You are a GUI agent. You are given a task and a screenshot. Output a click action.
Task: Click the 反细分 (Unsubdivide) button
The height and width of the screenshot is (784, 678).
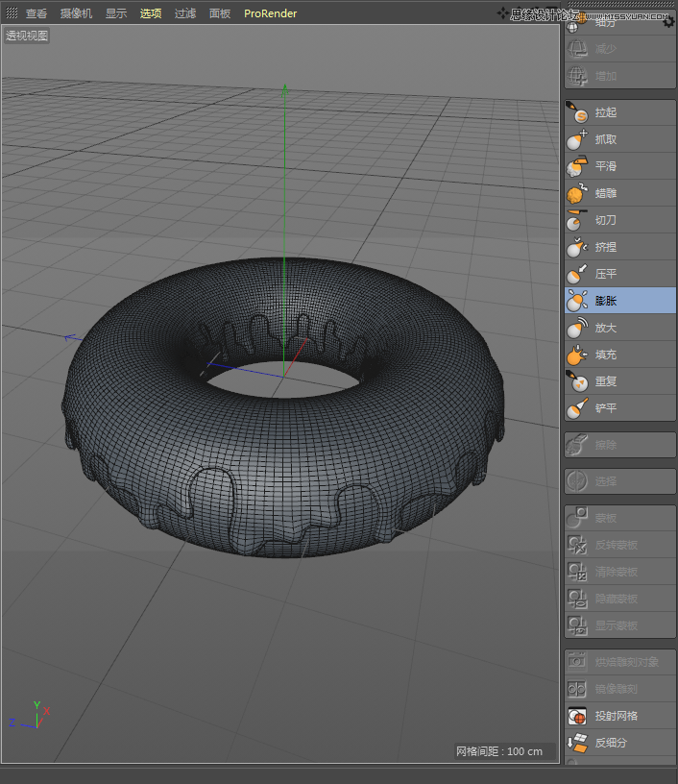point(618,743)
